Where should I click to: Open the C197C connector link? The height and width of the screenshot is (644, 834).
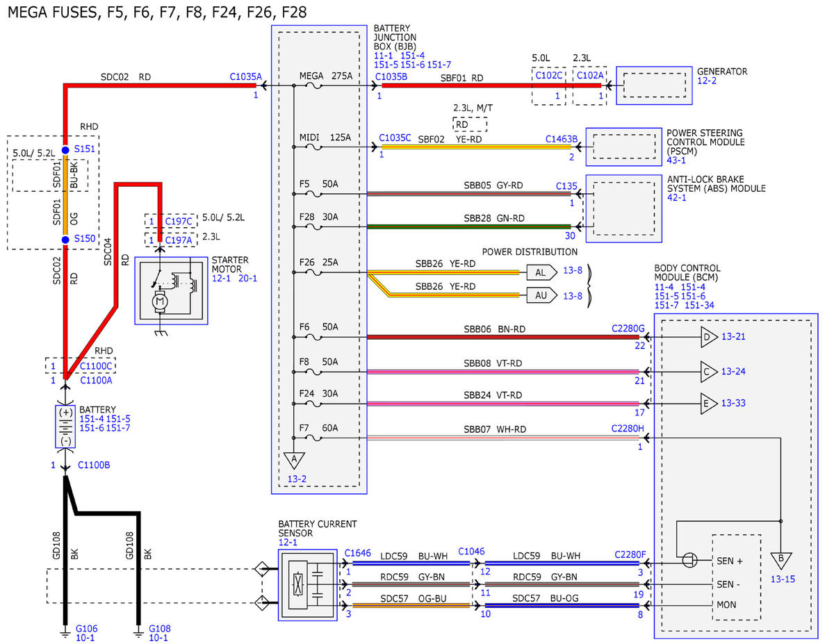click(179, 220)
